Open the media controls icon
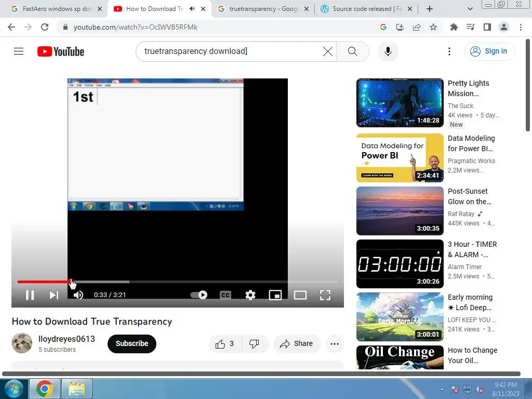The width and height of the screenshot is (532, 399). (471, 27)
